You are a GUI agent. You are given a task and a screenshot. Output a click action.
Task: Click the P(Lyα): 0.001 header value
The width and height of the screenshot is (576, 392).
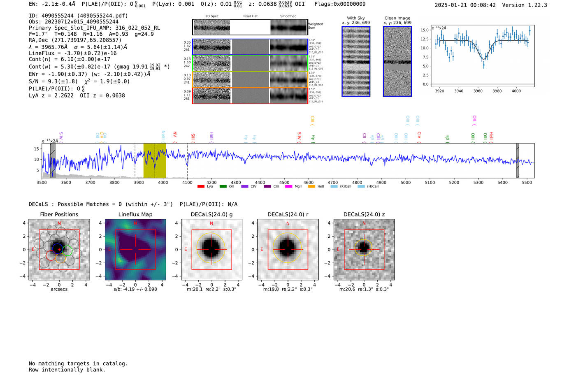click(173, 4)
